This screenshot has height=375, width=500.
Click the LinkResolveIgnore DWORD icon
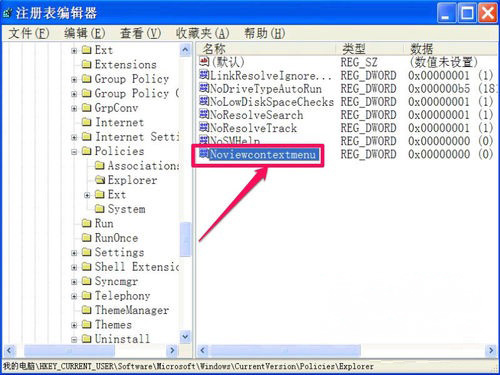(x=204, y=75)
